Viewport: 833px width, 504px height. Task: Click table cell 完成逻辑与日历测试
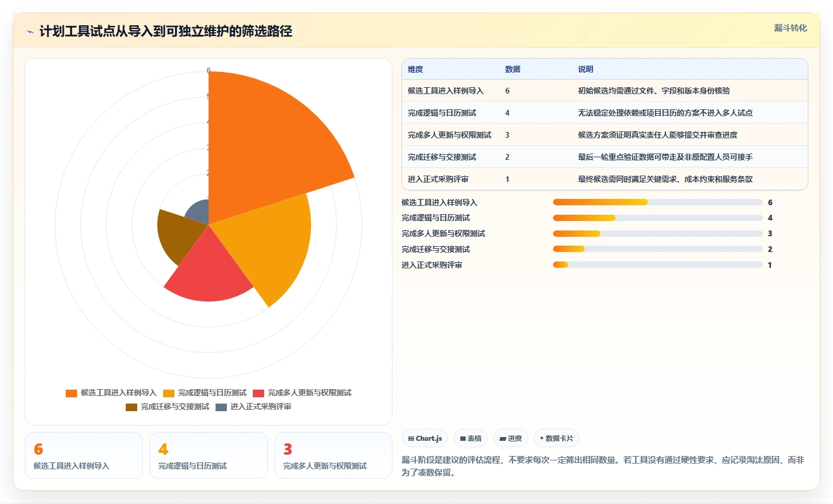tap(442, 113)
